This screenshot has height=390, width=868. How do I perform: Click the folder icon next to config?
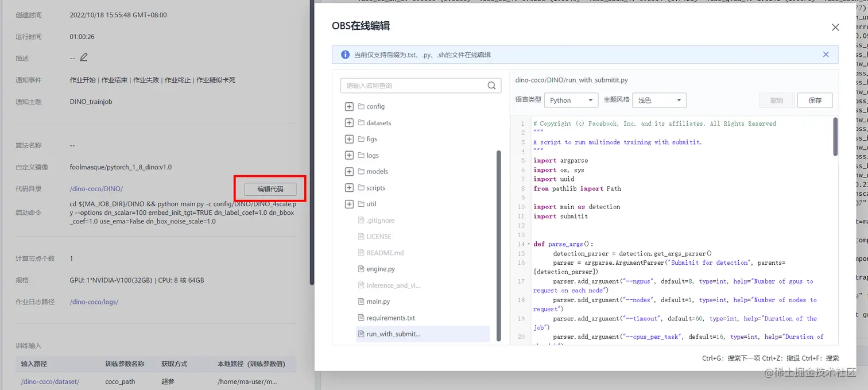tap(361, 106)
